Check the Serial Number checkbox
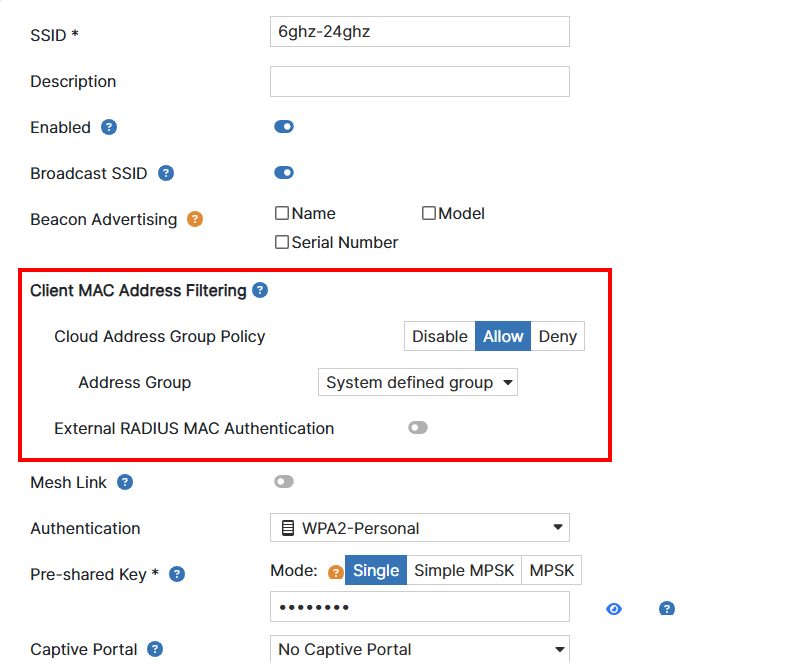Screen dimensions: 785x664 282,242
